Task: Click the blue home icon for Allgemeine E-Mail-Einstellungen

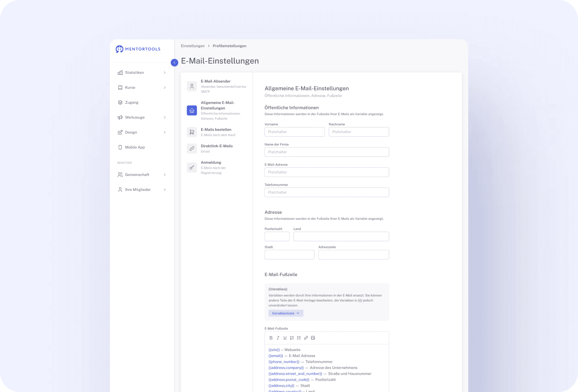Action: click(x=192, y=110)
